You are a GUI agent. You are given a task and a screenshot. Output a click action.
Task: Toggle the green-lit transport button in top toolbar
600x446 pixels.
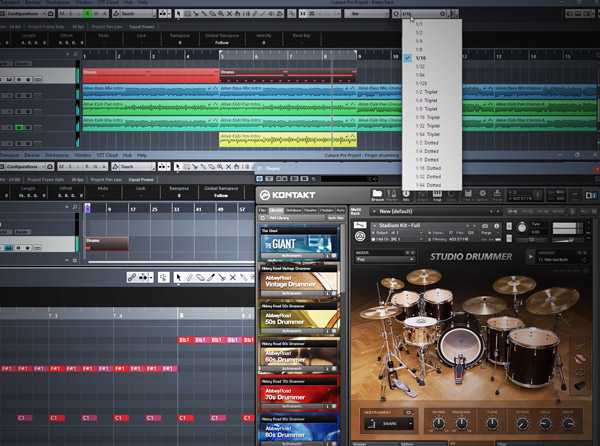(88, 14)
